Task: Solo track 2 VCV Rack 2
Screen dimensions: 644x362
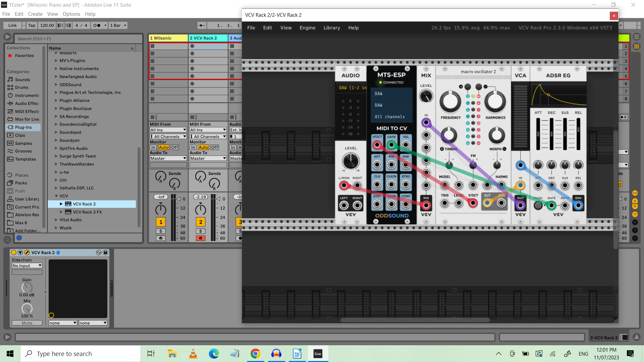Action: (x=201, y=231)
